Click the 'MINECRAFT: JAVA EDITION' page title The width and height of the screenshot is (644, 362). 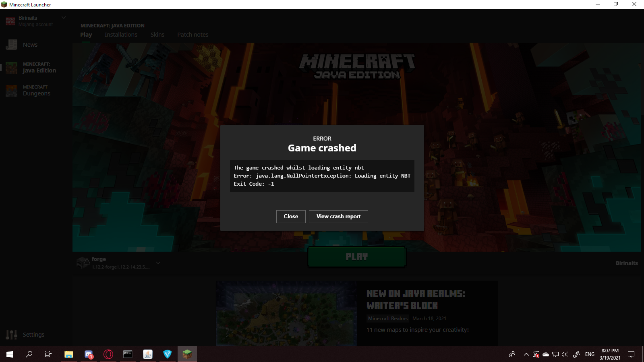click(x=112, y=26)
